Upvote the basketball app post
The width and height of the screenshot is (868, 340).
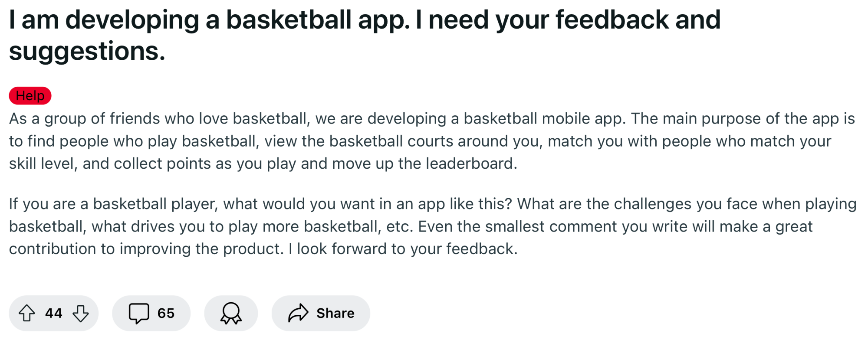tap(27, 313)
